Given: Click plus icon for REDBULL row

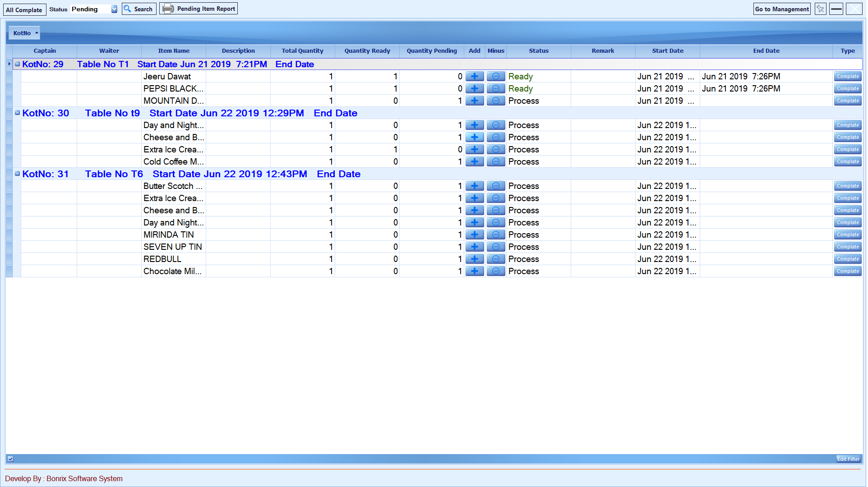Looking at the screenshot, I should click(x=475, y=259).
